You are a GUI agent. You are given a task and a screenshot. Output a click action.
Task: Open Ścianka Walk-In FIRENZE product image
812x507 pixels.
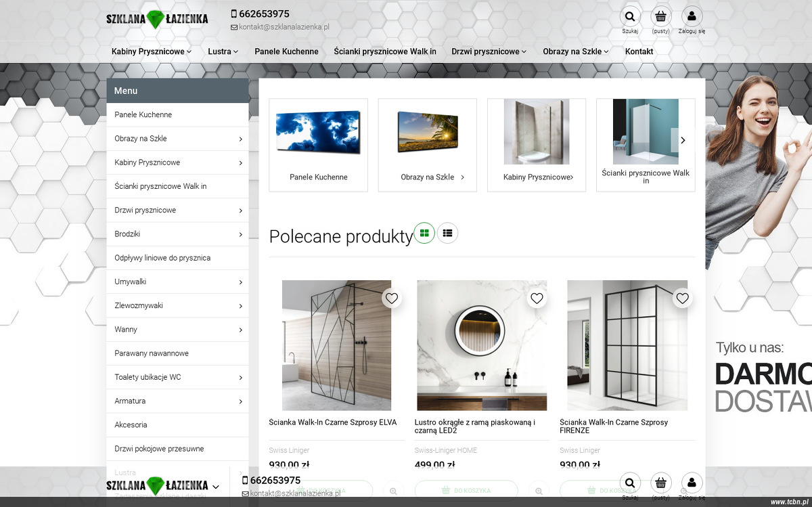point(627,345)
